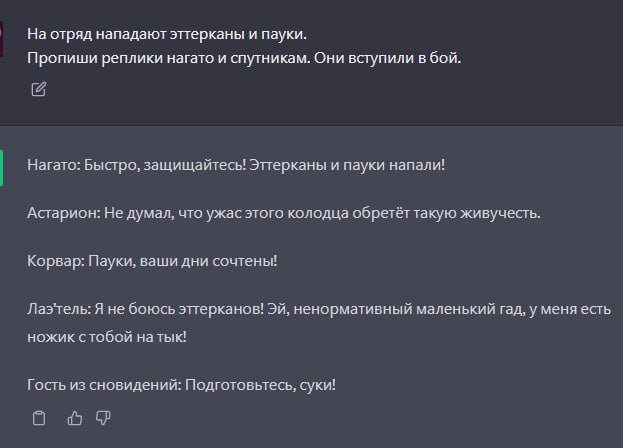Copy the response with the clipboard icon
Viewport: 623px width, 448px height.
coord(38,418)
